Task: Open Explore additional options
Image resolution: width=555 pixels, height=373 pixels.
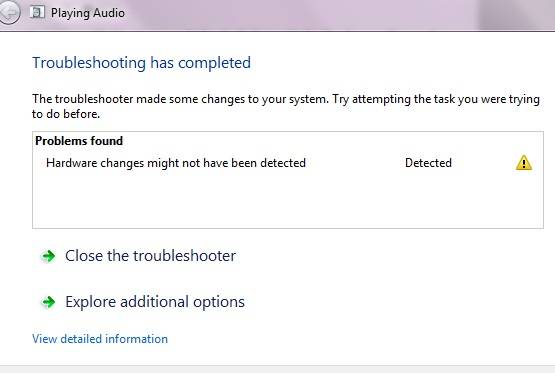Action: pos(155,302)
